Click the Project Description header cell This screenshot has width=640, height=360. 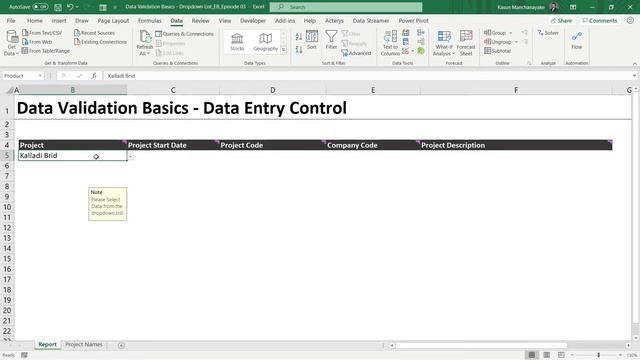click(x=516, y=145)
